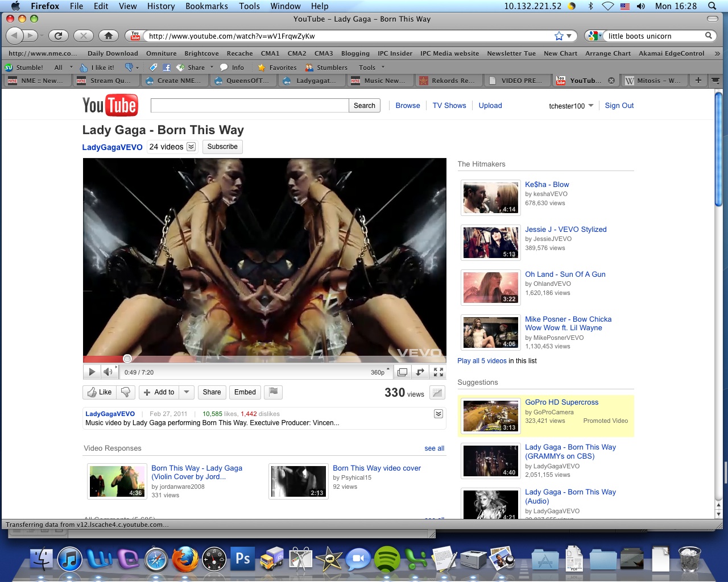Open the History menu in the menu bar

tap(161, 6)
